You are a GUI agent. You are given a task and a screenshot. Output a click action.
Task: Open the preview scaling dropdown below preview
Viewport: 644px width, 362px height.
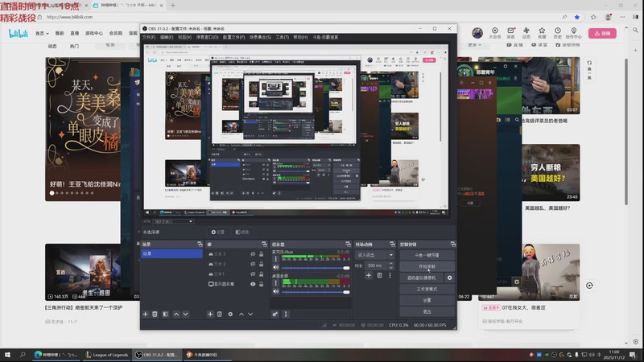tap(173, 221)
